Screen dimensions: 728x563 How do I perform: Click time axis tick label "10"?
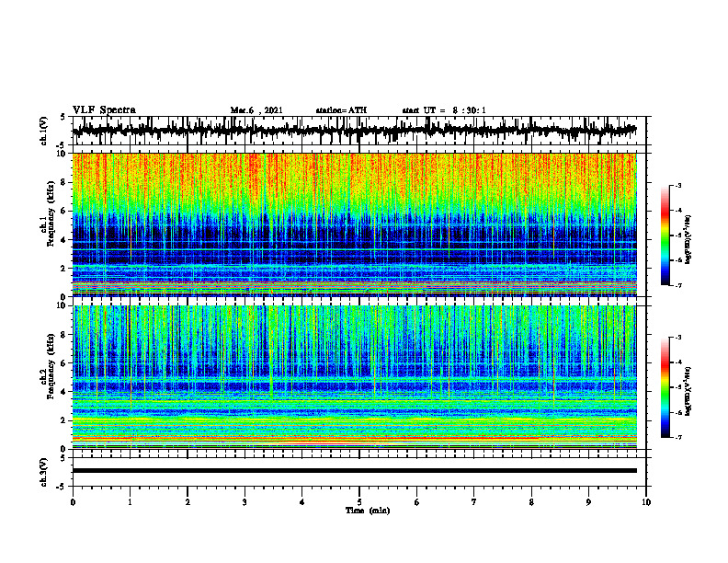[x=646, y=502]
